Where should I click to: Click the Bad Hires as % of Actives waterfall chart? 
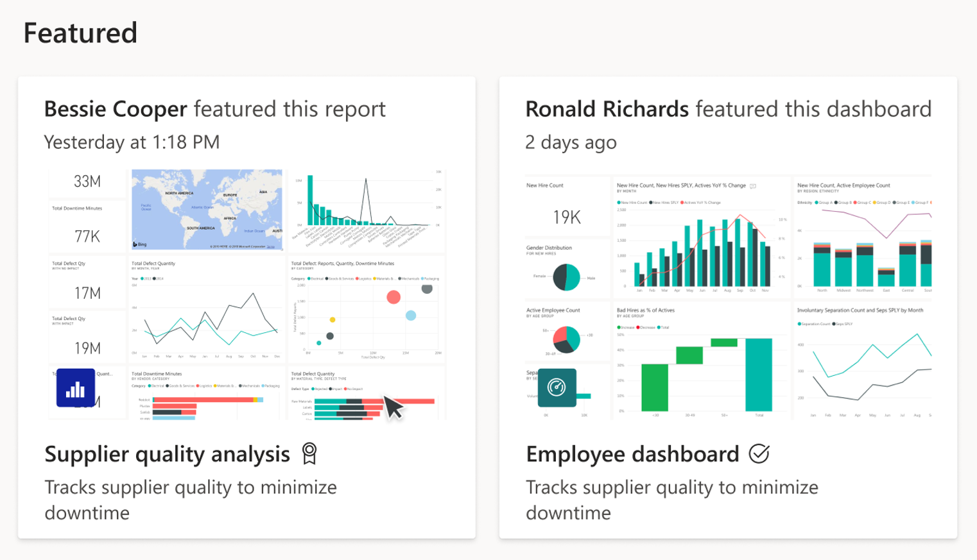pos(700,362)
